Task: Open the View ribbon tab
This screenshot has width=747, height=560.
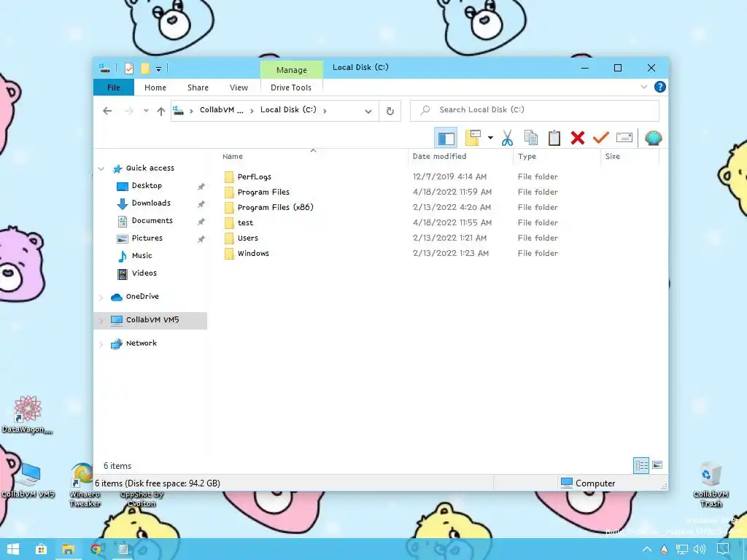Action: tap(239, 87)
